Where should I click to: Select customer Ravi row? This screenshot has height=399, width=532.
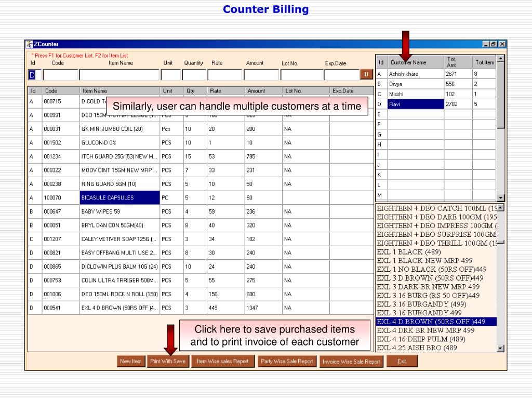click(x=436, y=104)
